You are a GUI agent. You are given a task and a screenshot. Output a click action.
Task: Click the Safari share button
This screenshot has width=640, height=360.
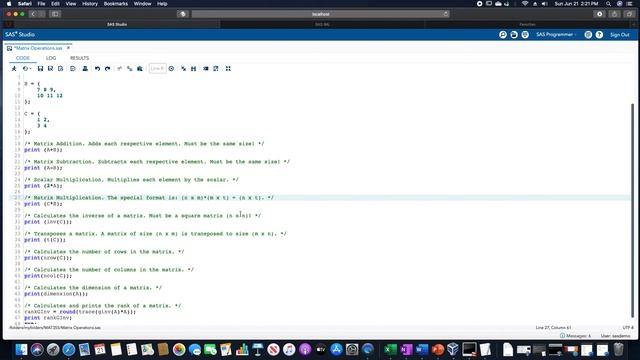pyautogui.click(x=614, y=14)
